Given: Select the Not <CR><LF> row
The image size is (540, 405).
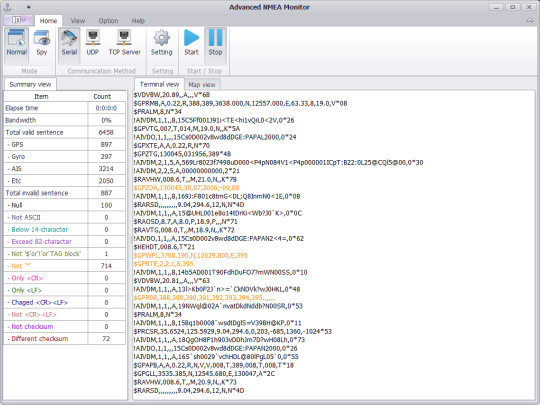Looking at the screenshot, I should pos(64,314).
